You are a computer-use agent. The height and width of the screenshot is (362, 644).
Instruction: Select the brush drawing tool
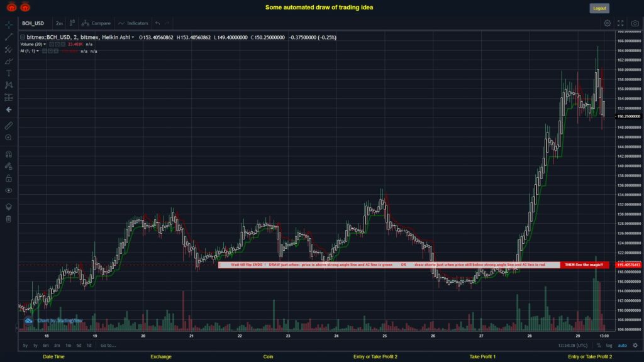click(9, 61)
